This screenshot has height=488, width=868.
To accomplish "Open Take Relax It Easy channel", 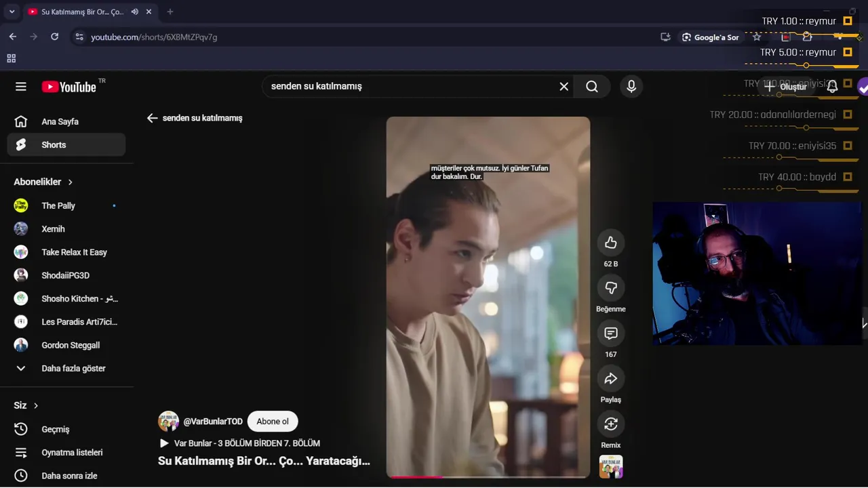I will [66, 252].
